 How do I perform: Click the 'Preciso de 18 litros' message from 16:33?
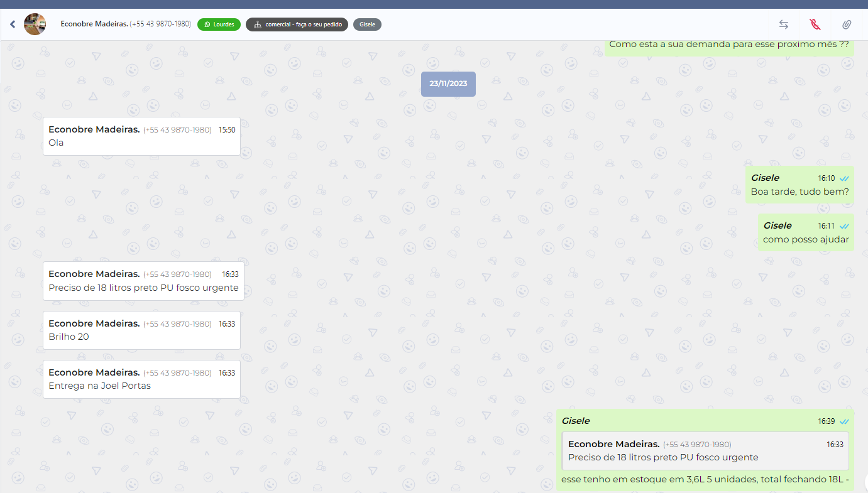click(x=143, y=281)
